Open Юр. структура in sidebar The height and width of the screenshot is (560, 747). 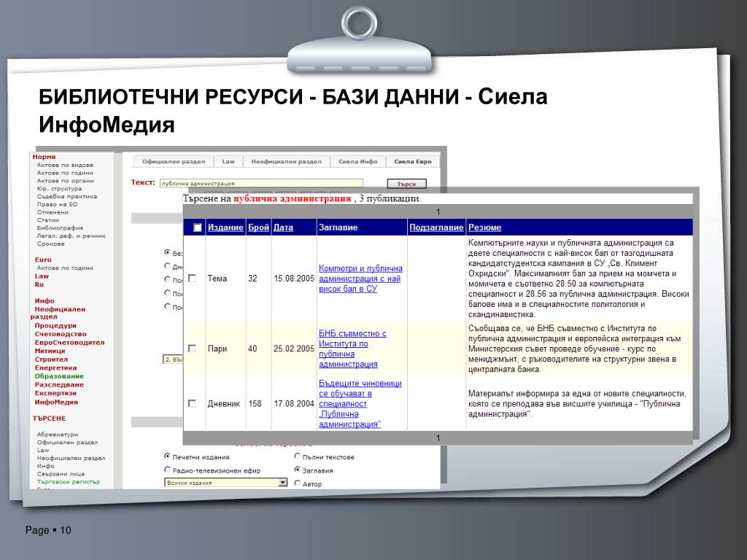[59, 189]
